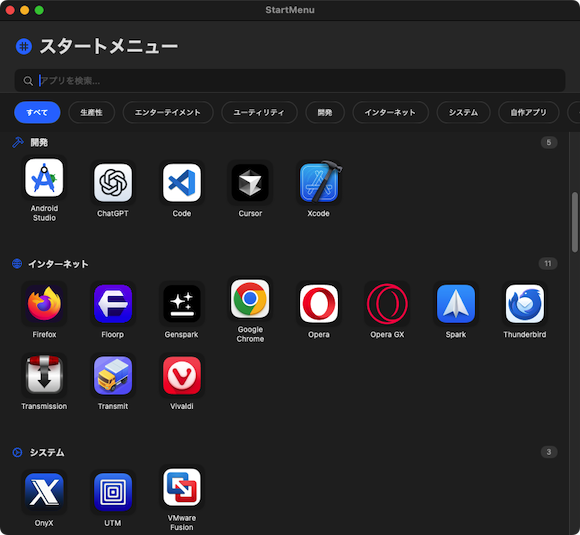Click the Thunderbird label text

pos(525,334)
